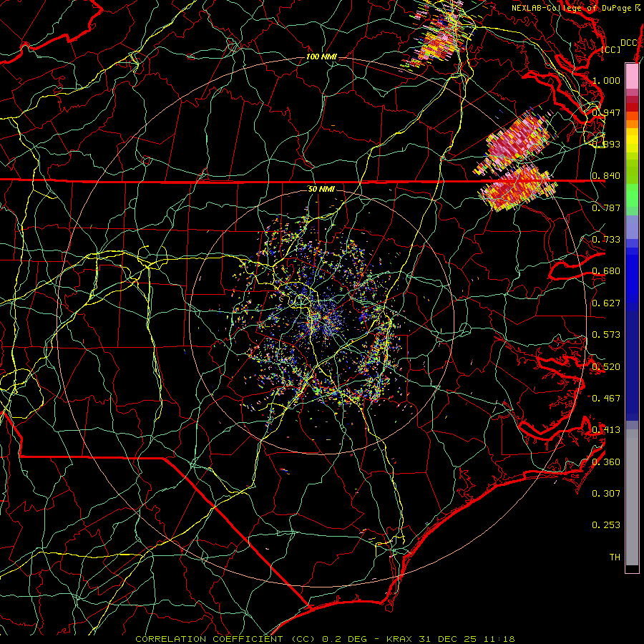Select the 0.733 value on color scale
Image resolution: width=644 pixels, height=644 pixels.
606,240
